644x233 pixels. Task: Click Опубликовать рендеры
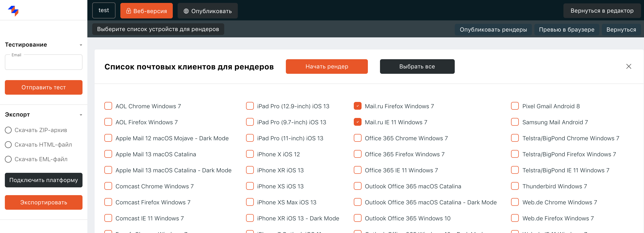pos(493,30)
